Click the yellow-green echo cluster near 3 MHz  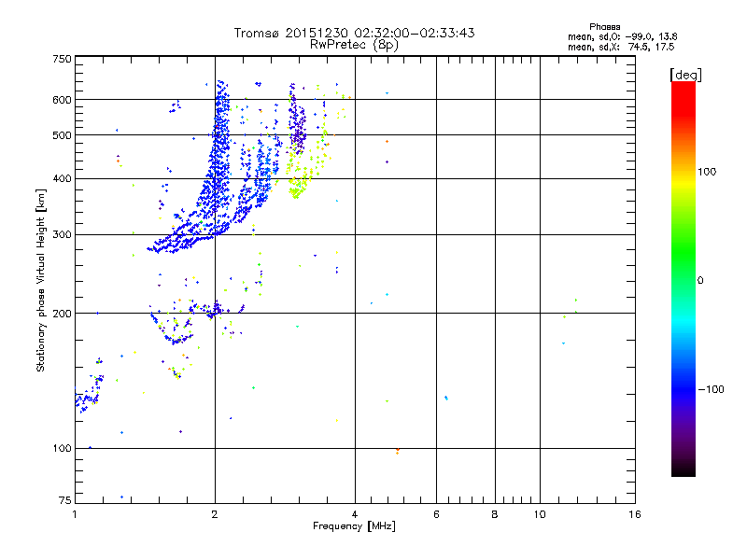pyautogui.click(x=298, y=187)
